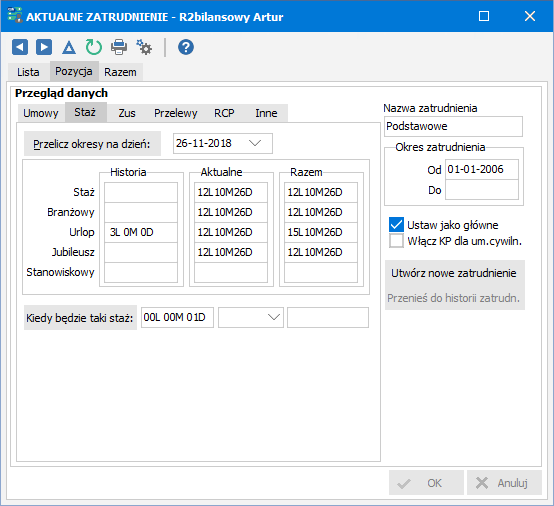The height and width of the screenshot is (506, 554).
Task: Enable Włącz KP dla um.cywiln. checkbox
Action: pos(396,241)
